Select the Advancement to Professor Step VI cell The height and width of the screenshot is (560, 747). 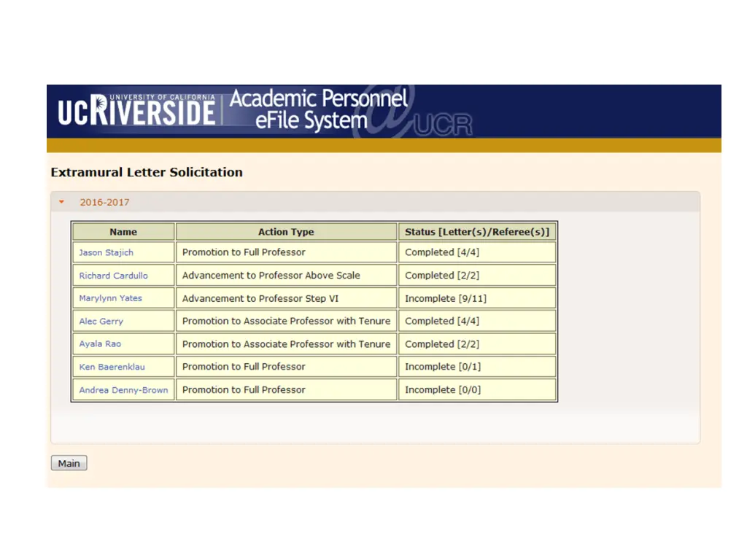coord(286,298)
